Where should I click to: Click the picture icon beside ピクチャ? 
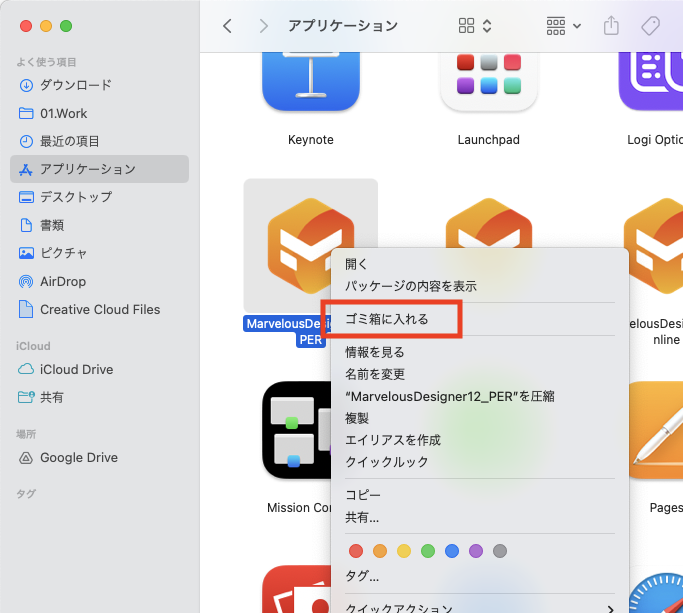(x=26, y=253)
